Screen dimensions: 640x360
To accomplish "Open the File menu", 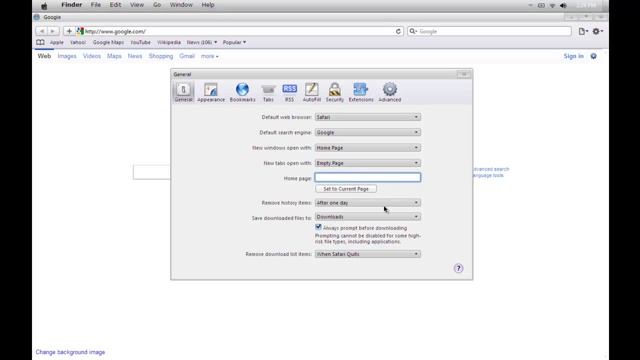I will point(96,5).
